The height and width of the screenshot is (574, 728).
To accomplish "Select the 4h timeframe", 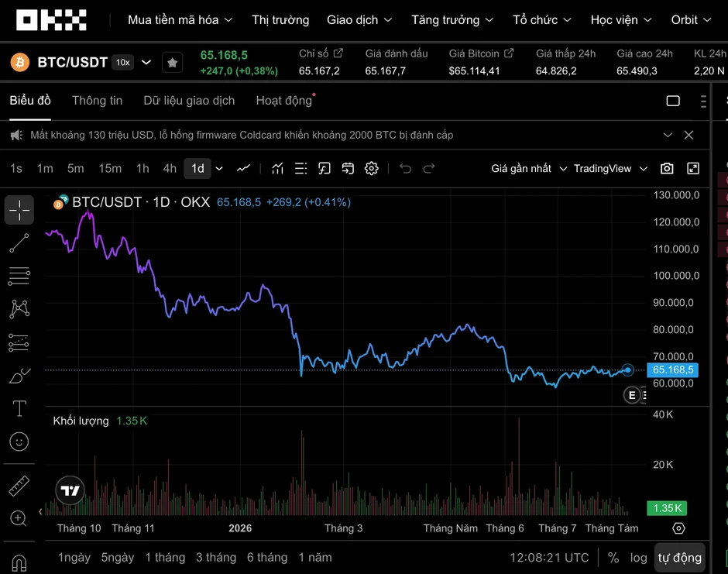I will tap(170, 169).
